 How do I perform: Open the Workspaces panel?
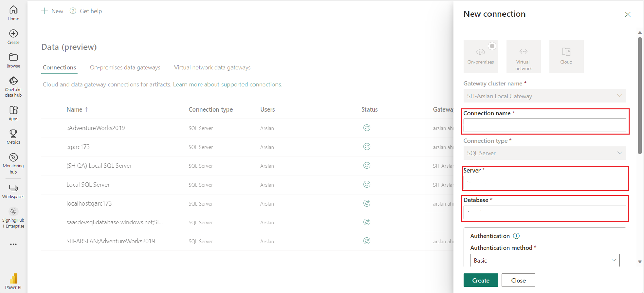click(x=13, y=191)
